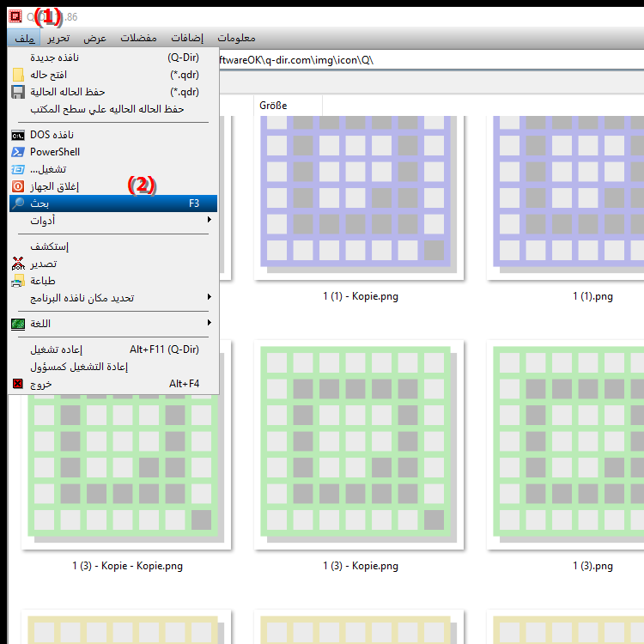This screenshot has height=644, width=644.
Task: Click the Q-Dir app icon in title bar
Action: (15, 16)
